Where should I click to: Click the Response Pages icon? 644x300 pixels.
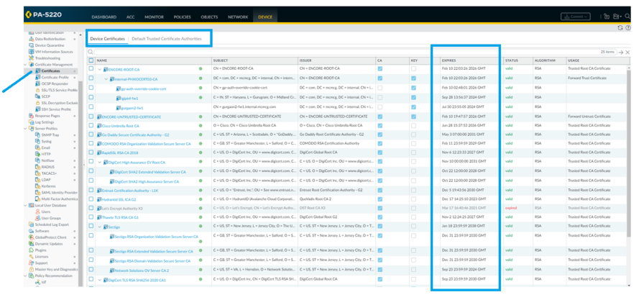click(x=31, y=116)
